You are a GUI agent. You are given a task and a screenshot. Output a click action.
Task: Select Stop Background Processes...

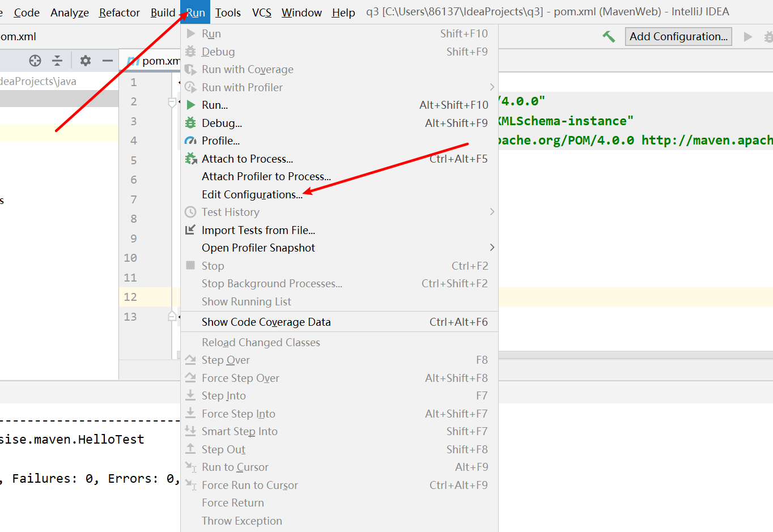click(339, 283)
